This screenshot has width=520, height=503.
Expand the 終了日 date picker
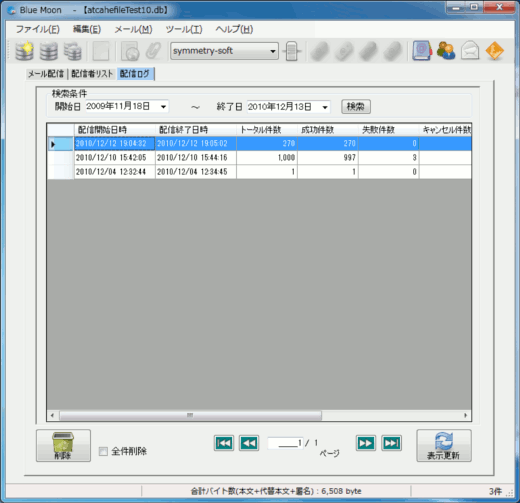click(x=325, y=107)
